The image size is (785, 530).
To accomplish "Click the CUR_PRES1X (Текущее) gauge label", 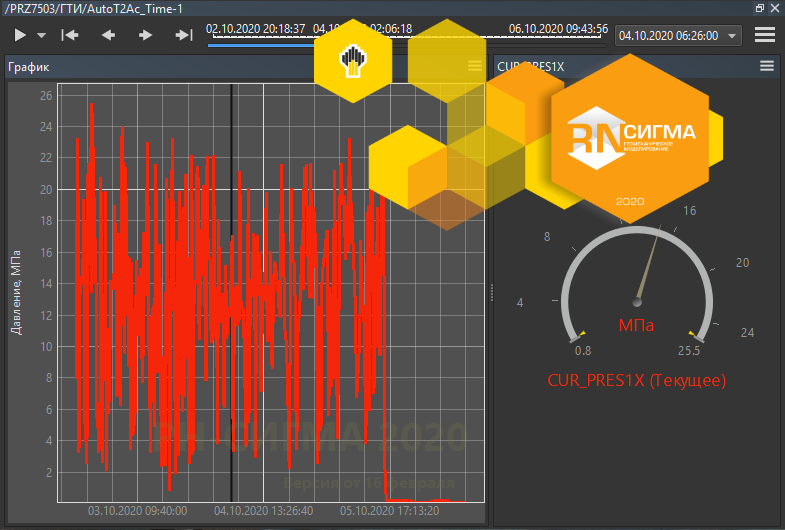I will point(636,380).
